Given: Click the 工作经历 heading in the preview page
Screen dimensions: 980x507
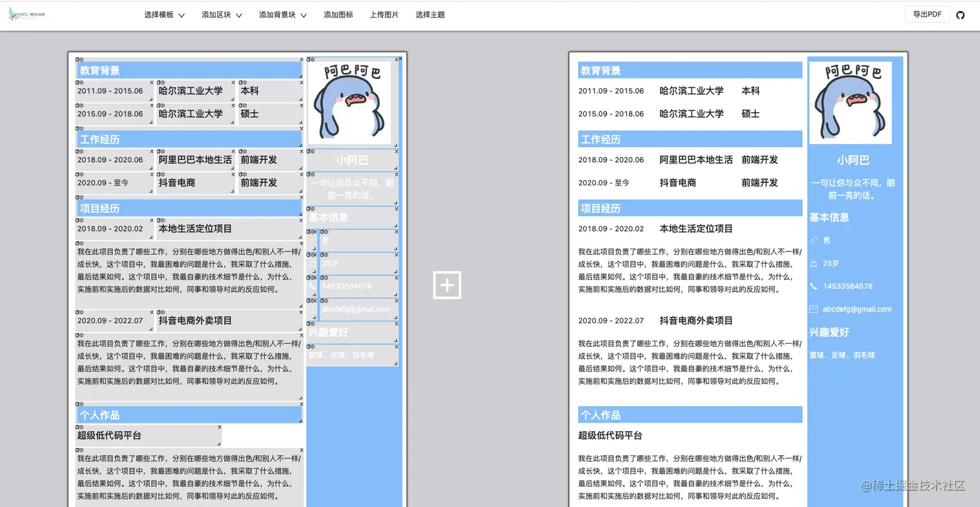Looking at the screenshot, I should (x=601, y=139).
